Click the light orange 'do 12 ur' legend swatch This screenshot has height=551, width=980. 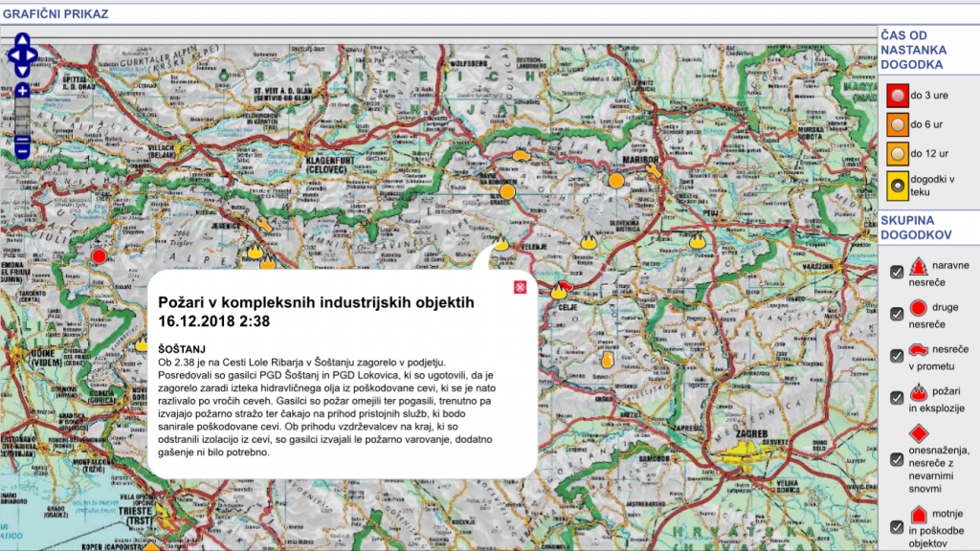tap(898, 153)
